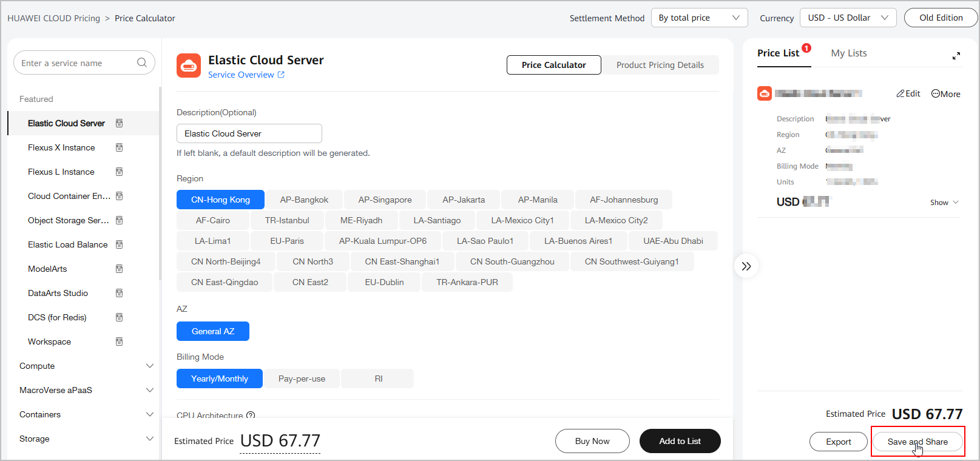Open the My Lists tab
980x461 pixels.
(x=848, y=53)
